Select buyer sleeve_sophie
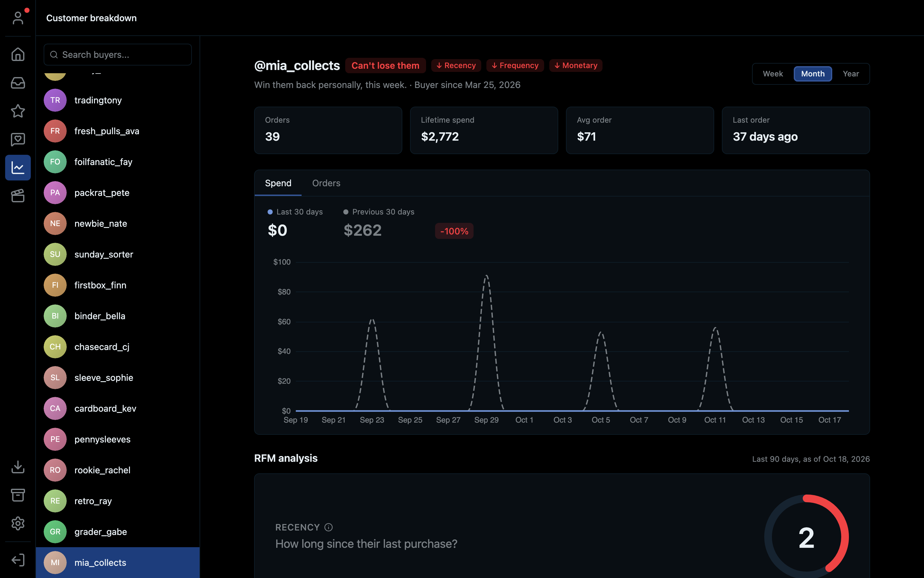Image resolution: width=924 pixels, height=578 pixels. pyautogui.click(x=118, y=378)
